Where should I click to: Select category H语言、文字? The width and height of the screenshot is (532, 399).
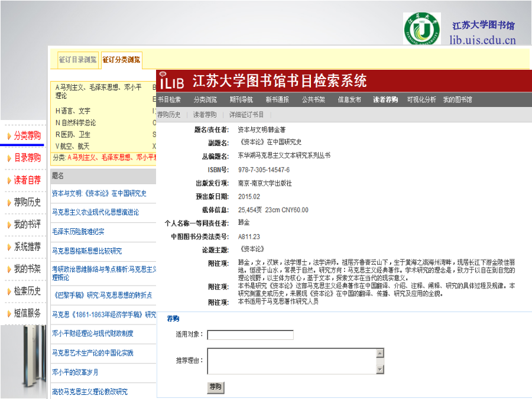[x=73, y=111]
